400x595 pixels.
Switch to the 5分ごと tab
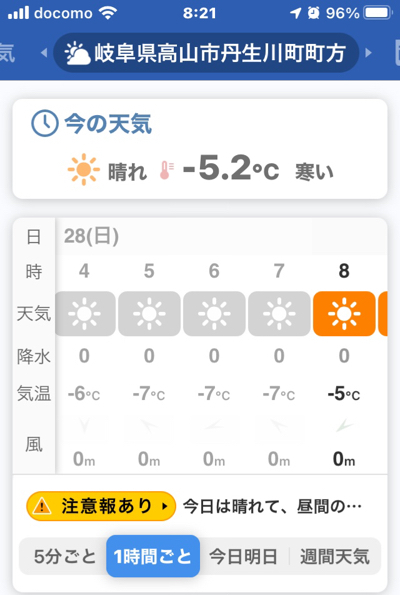(x=65, y=557)
